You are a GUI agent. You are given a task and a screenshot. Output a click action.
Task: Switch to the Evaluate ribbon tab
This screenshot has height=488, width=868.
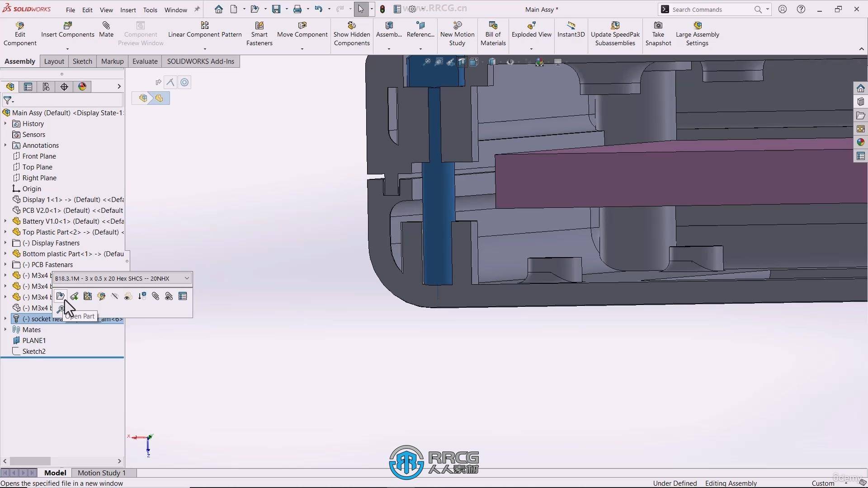coord(145,61)
